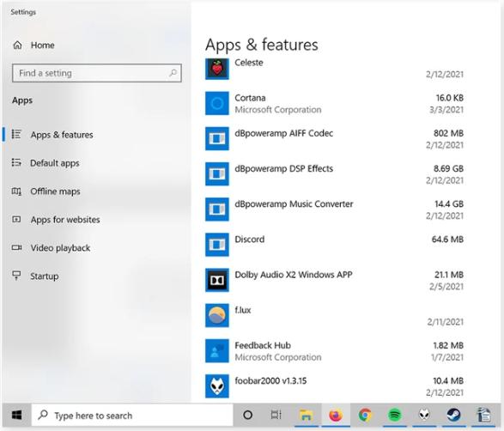
Task: Click the 2/5/2021 install date
Action: click(446, 287)
